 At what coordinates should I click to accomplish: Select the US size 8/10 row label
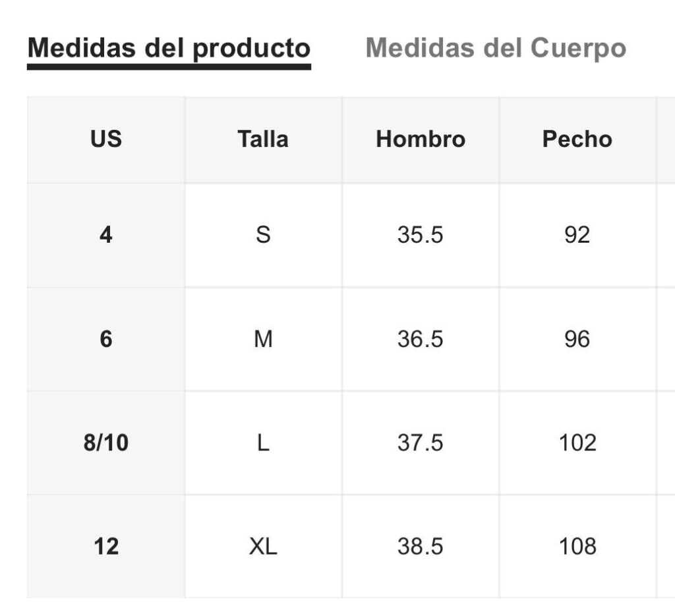tap(106, 443)
